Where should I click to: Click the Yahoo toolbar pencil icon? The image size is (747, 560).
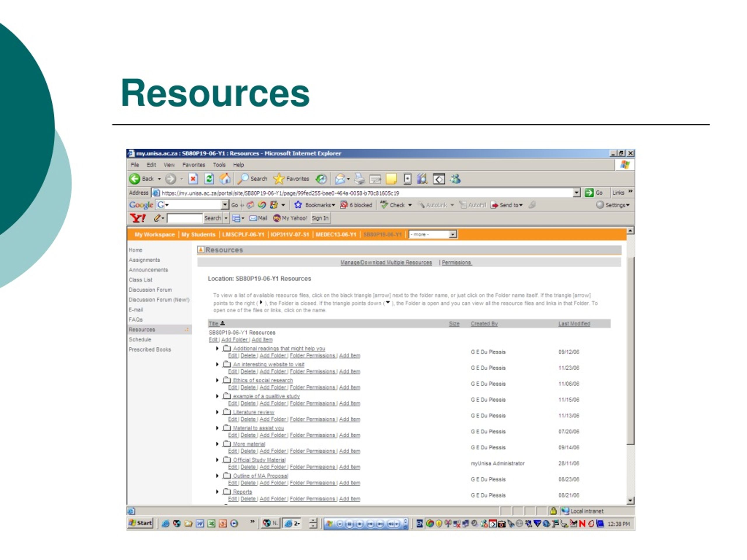coord(157,218)
